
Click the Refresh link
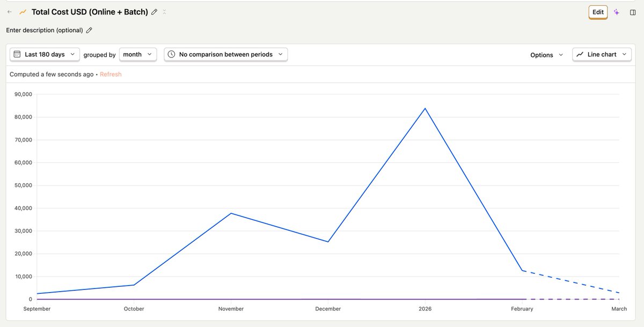click(111, 75)
